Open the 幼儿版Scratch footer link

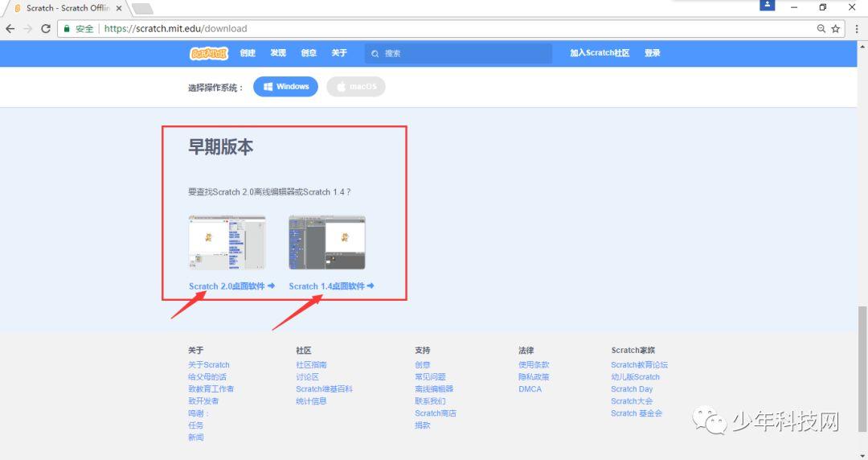click(636, 377)
